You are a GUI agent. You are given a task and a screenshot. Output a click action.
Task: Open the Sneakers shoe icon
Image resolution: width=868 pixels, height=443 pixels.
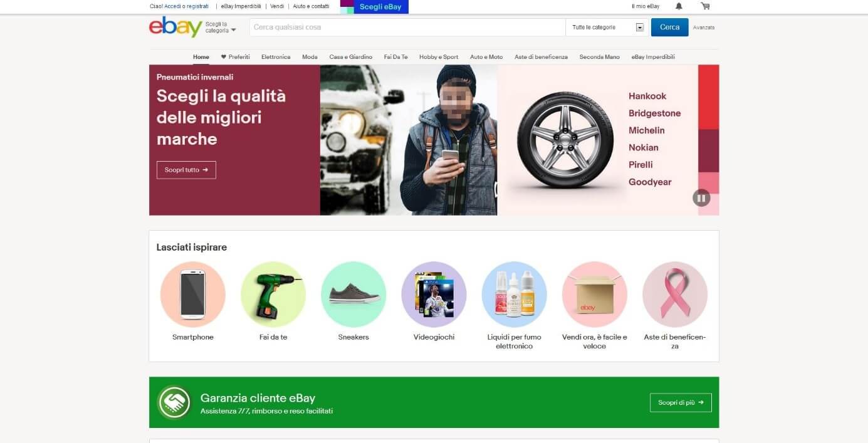tap(353, 294)
